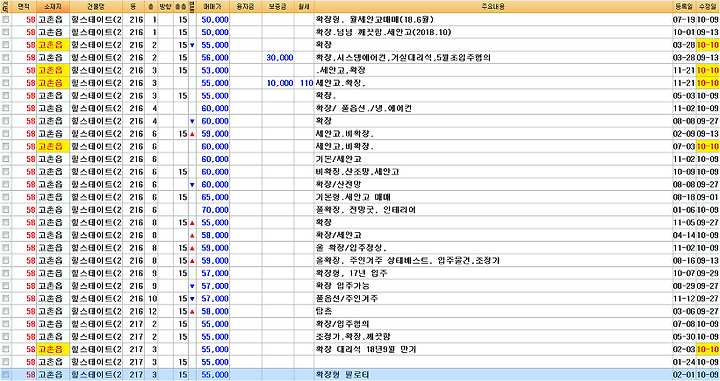Click the blue down arrow in the 풀옵션/주인거주 row
720x381 pixels.
click(x=192, y=299)
